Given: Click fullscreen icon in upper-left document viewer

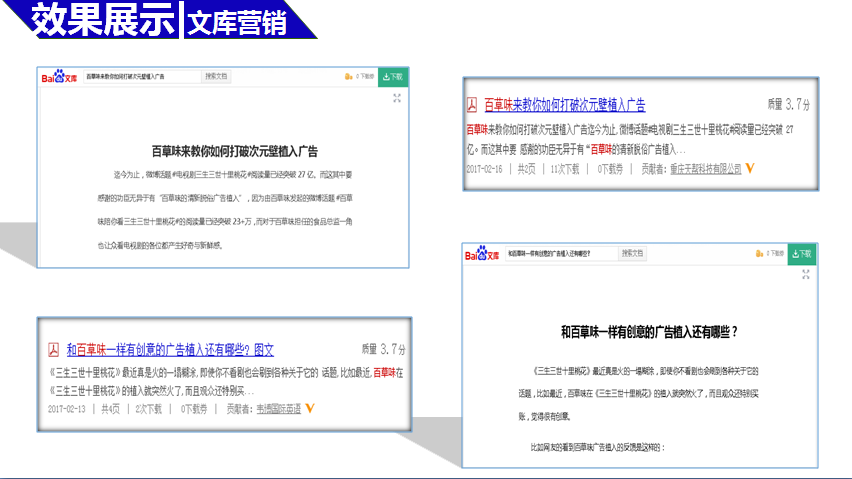Looking at the screenshot, I should [x=397, y=98].
